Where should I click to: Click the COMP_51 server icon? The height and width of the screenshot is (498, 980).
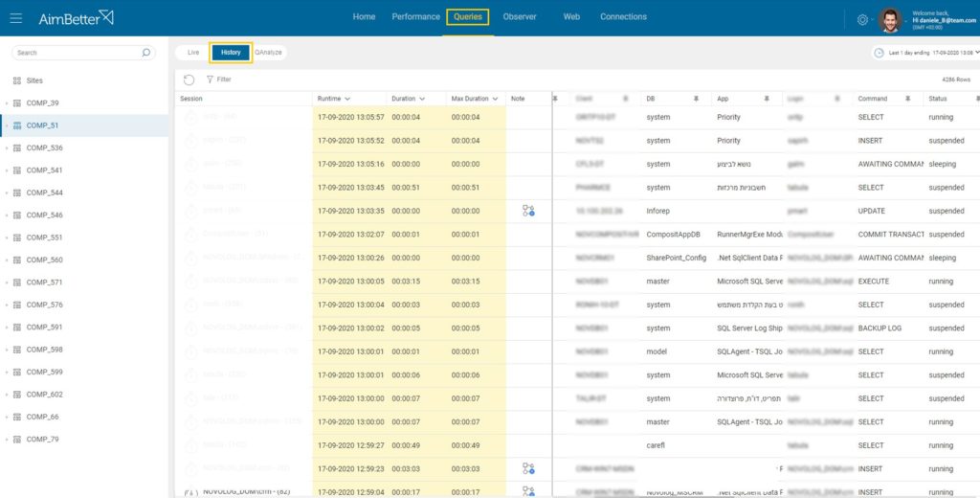[x=17, y=125]
